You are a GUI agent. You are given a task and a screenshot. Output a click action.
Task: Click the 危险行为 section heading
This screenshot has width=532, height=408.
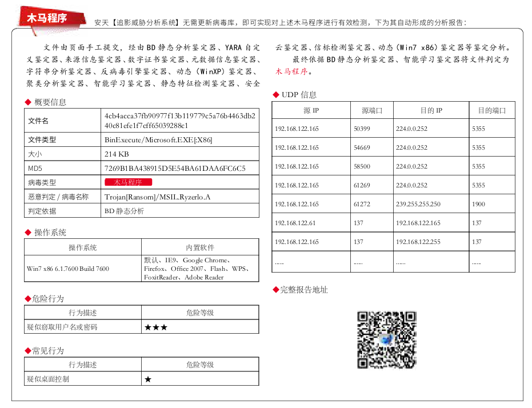pyautogui.click(x=48, y=298)
